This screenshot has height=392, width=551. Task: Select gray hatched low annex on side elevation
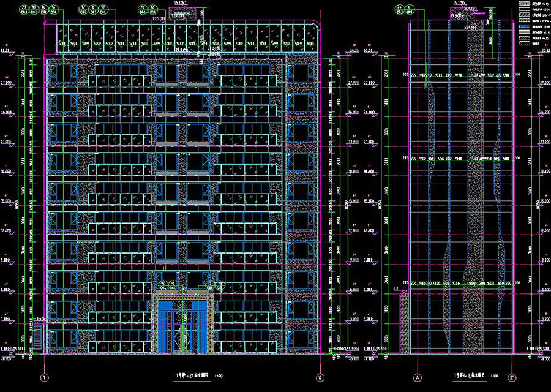click(405, 323)
